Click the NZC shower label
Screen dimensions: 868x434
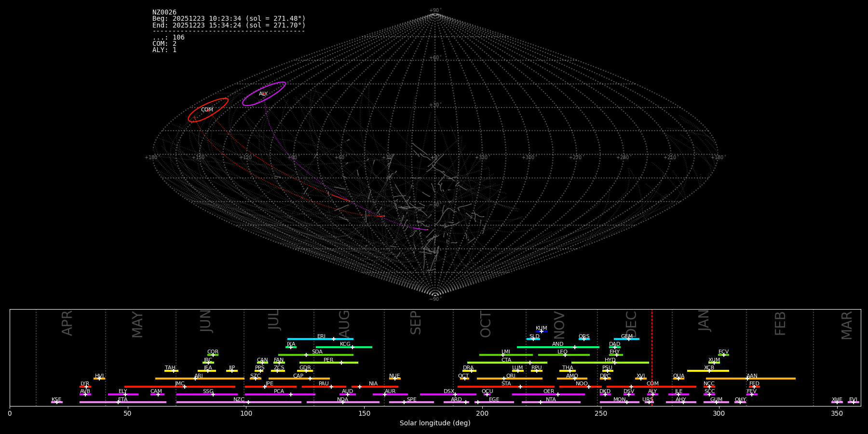(x=239, y=400)
